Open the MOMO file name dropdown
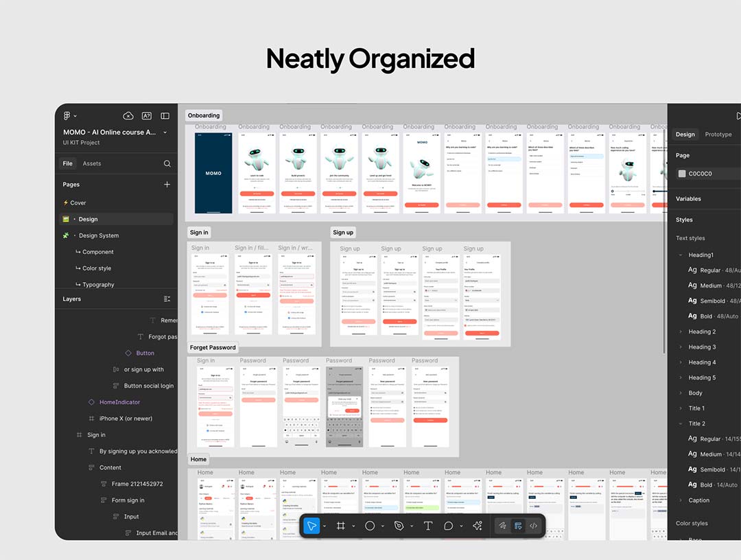 (165, 132)
